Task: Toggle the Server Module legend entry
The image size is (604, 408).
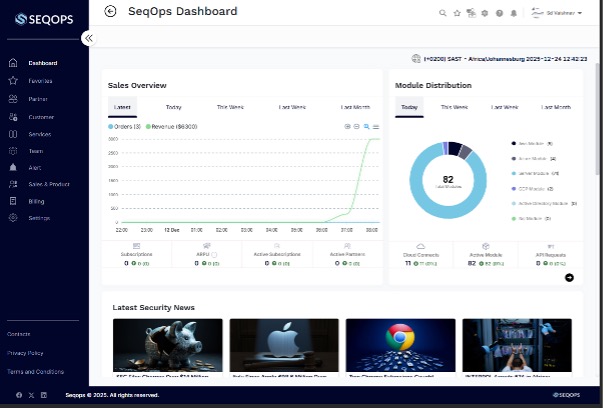Action: click(x=535, y=173)
